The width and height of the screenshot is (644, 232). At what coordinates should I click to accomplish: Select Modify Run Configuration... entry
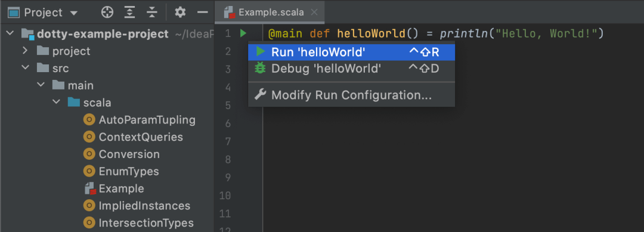351,95
